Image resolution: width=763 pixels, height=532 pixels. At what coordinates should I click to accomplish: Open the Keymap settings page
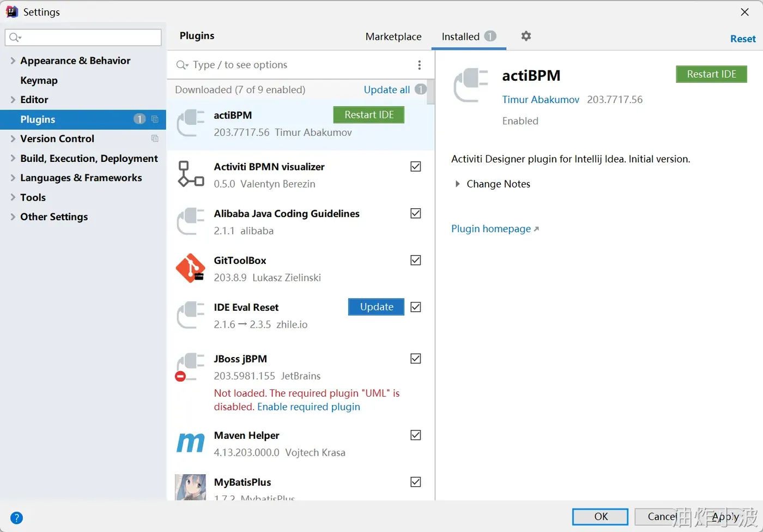[x=39, y=80]
